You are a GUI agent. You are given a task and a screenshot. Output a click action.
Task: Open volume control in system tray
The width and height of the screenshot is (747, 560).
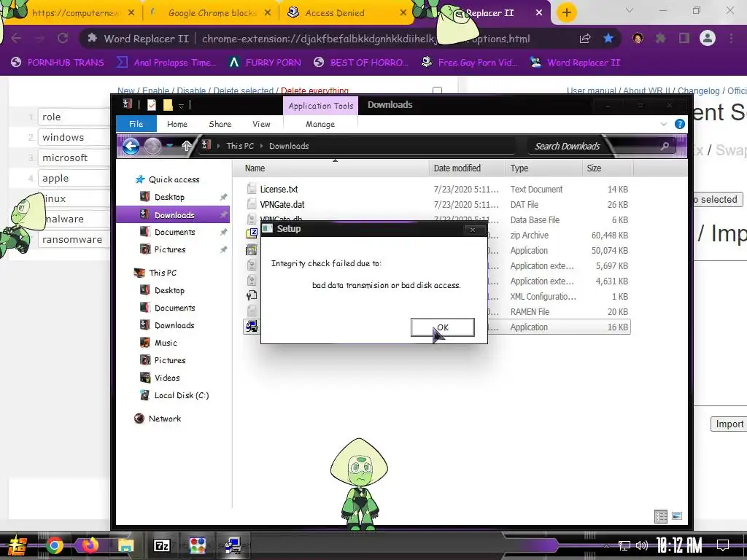(x=642, y=545)
